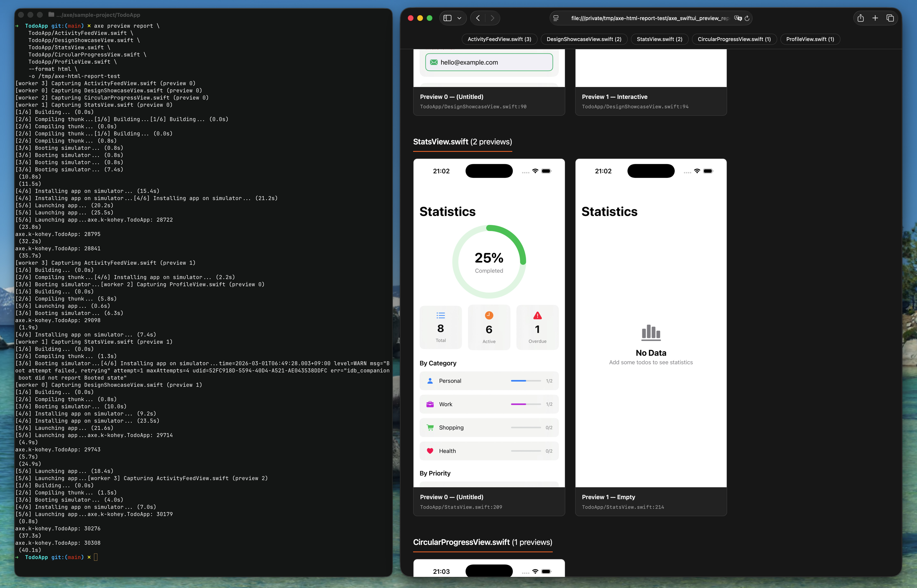
Task: Click the 8 Total stat card
Action: coord(441,327)
